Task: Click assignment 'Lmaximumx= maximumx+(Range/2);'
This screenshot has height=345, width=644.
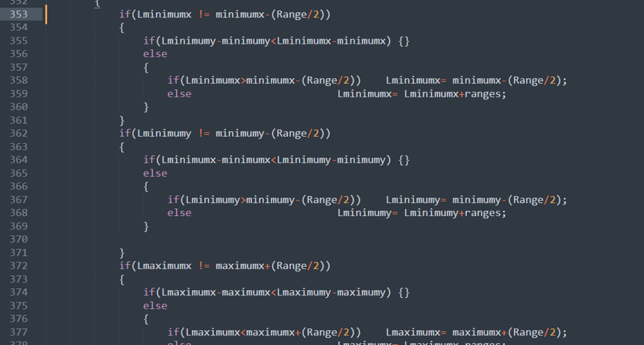Action: 477,332
